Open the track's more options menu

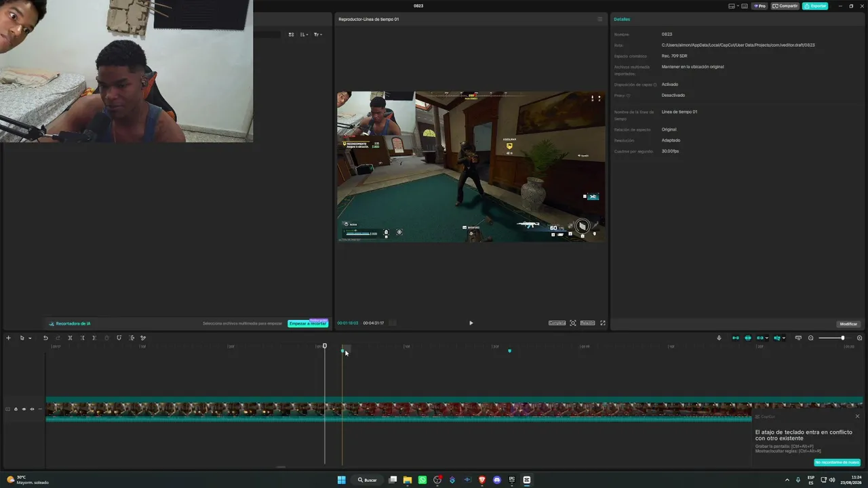pos(40,409)
